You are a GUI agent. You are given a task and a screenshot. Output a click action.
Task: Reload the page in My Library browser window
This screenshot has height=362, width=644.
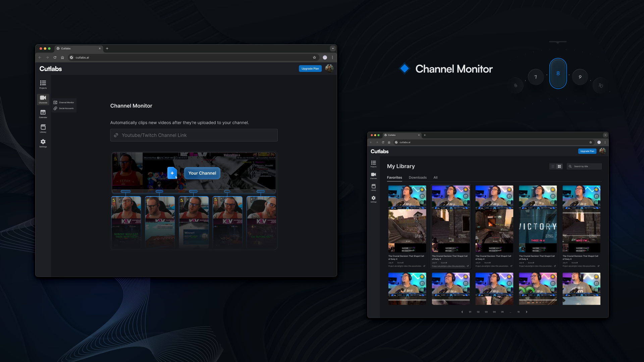[383, 142]
